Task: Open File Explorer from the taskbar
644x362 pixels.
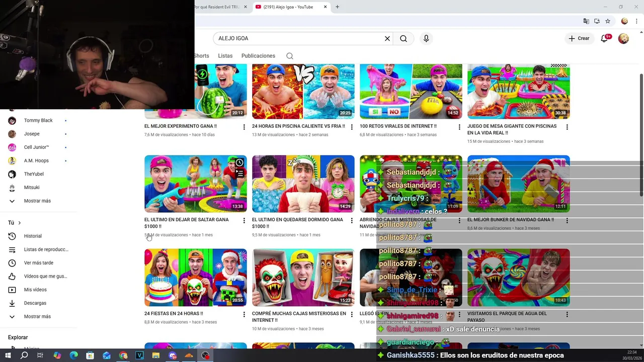Action: pos(156,355)
